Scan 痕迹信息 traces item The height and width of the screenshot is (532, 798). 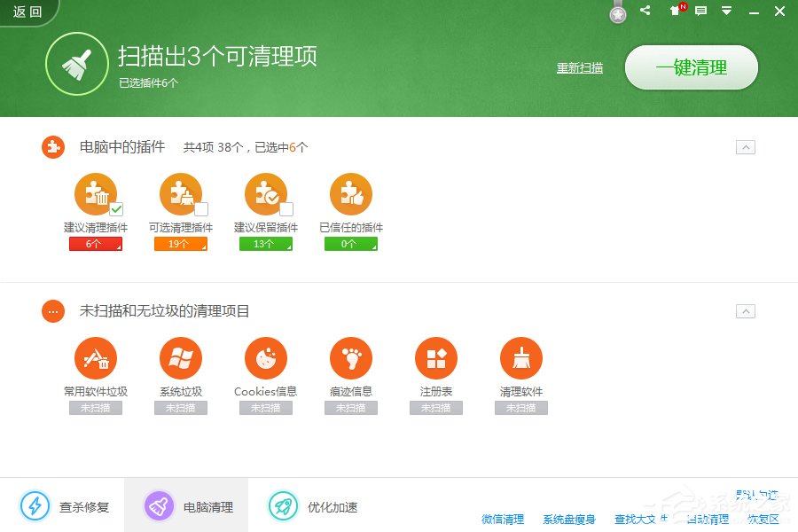pos(351,359)
